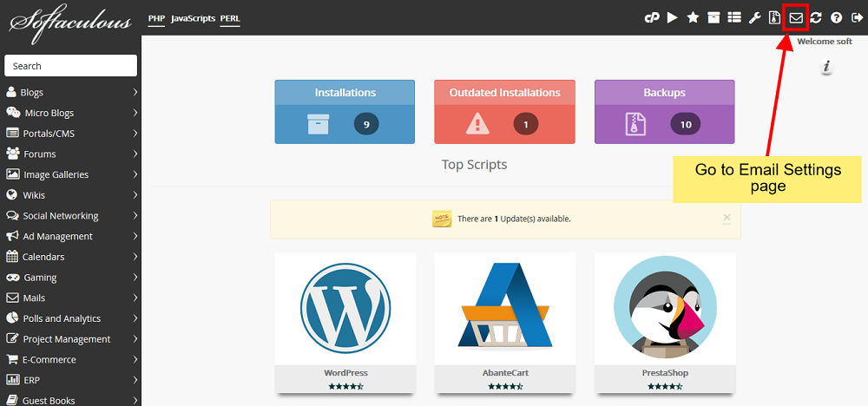This screenshot has height=406, width=868.
Task: Expand the Portals/CMS category arrow
Action: click(135, 134)
